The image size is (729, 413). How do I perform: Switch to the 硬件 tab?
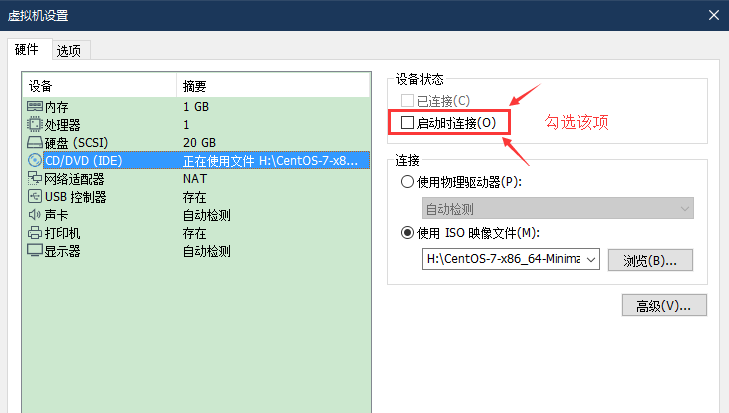tap(27, 49)
